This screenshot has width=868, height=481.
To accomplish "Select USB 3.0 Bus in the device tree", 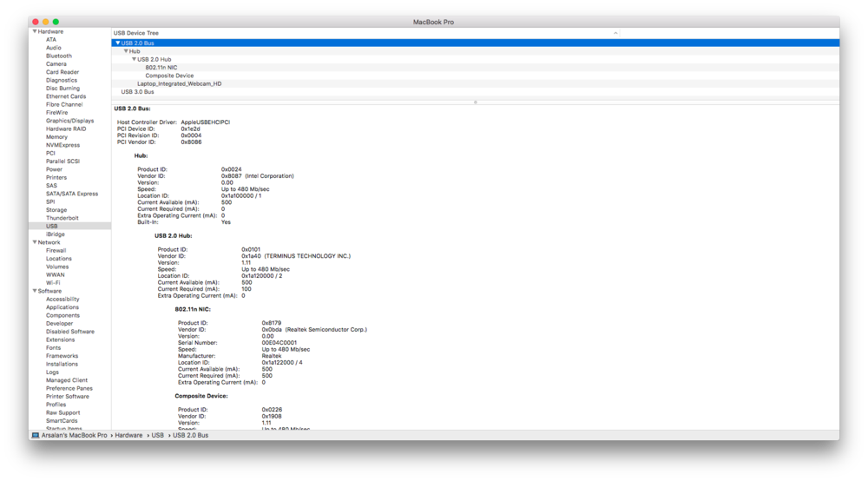I will click(x=137, y=92).
